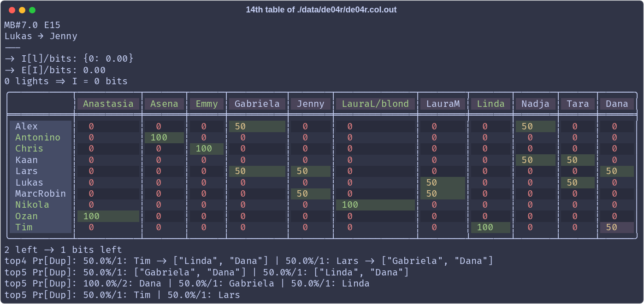Viewport: 644px width, 304px height.
Task: Click the Alex row label
Action: tap(41, 126)
